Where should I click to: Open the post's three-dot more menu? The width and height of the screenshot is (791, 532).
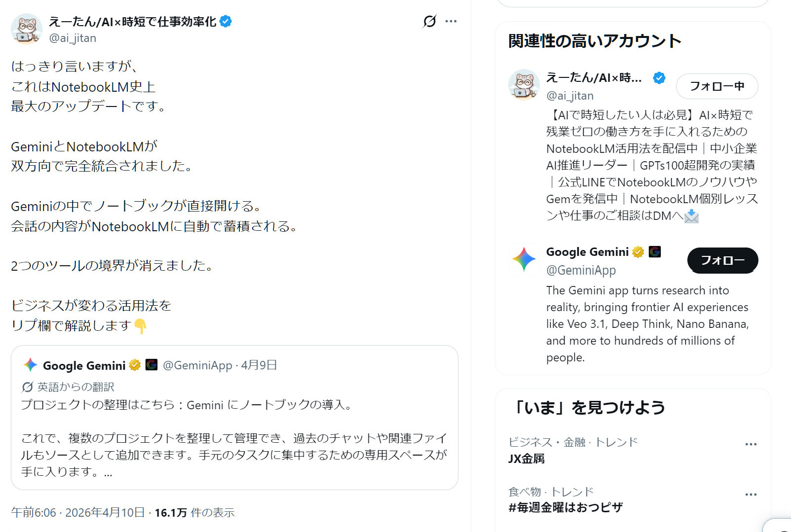tap(451, 21)
